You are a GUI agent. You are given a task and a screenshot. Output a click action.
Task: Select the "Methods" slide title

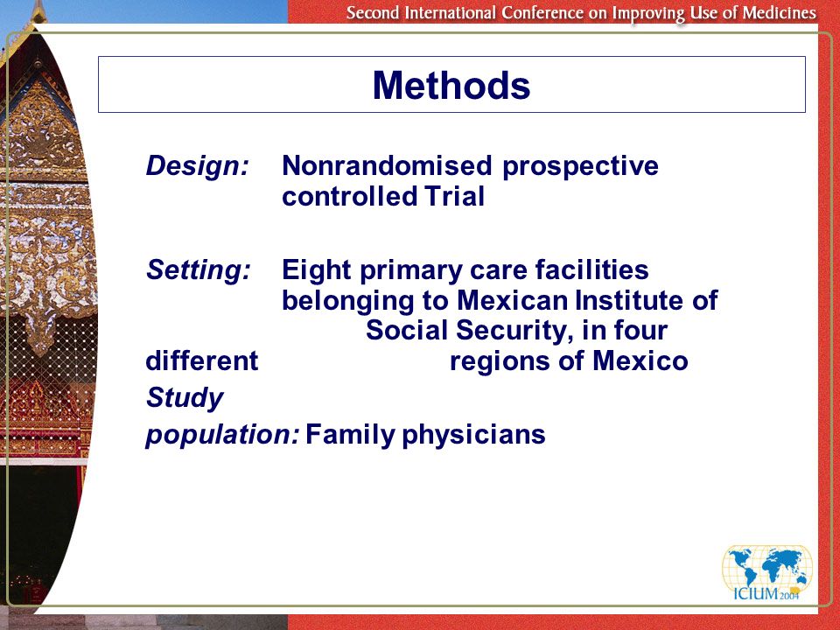click(x=451, y=85)
